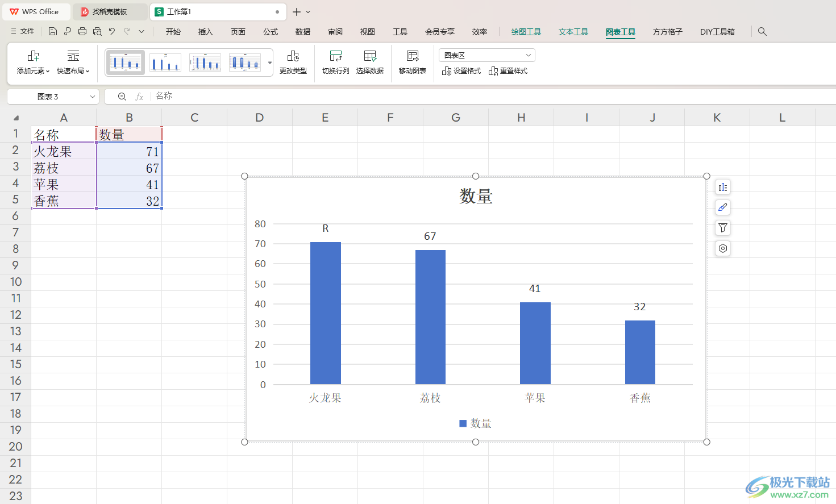Click the search magnifier icon in ribbon bar
Screen dimensions: 836x504
click(x=763, y=32)
